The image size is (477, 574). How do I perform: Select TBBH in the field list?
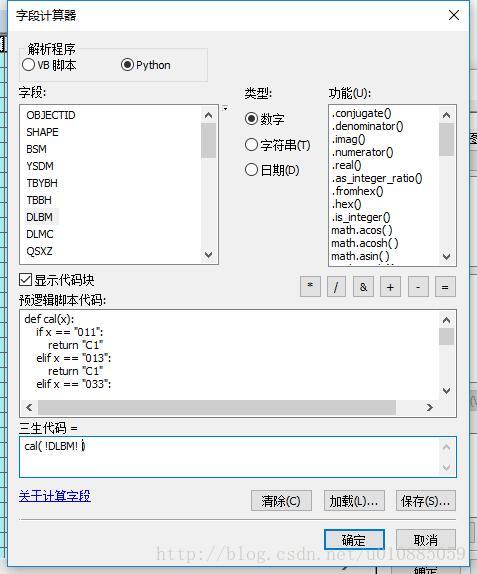point(39,200)
